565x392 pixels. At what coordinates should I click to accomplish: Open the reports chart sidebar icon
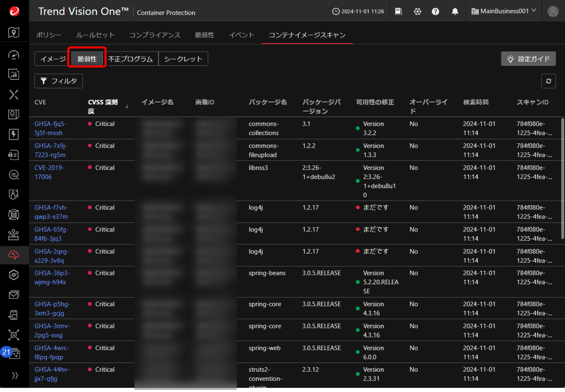pyautogui.click(x=14, y=75)
